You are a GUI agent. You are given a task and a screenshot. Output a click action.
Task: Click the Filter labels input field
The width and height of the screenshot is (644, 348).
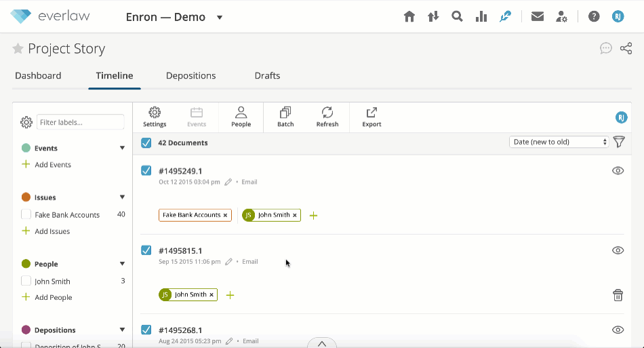81,122
